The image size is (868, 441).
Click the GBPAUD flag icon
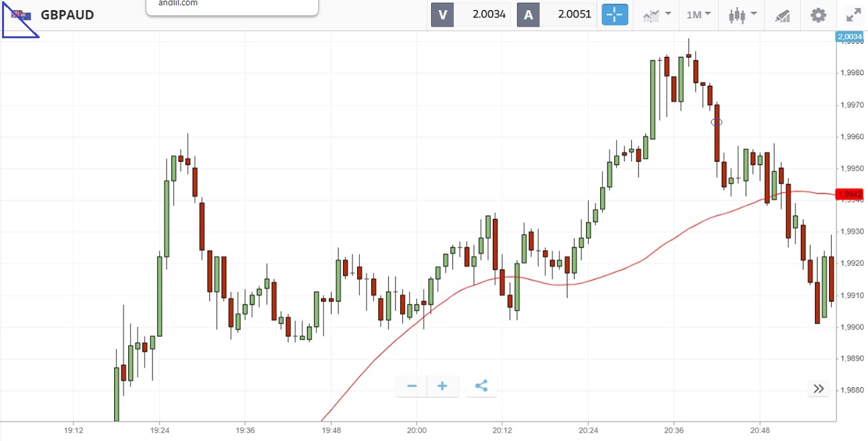21,15
